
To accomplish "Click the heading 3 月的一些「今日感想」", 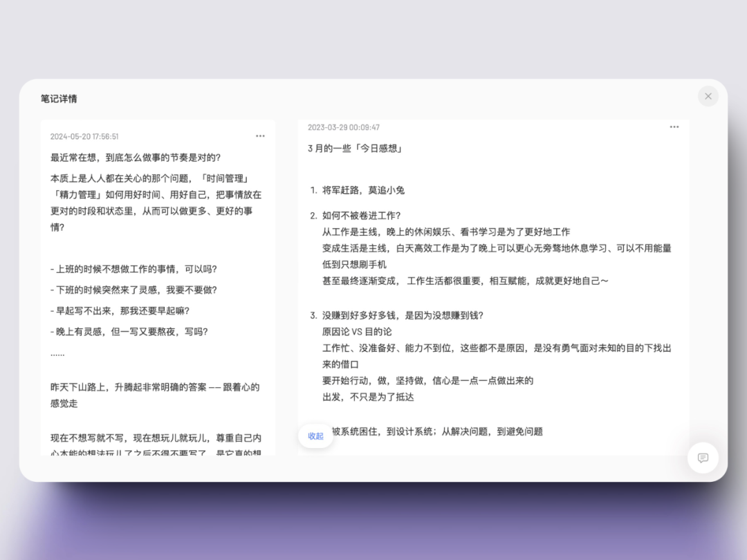I will point(356,149).
